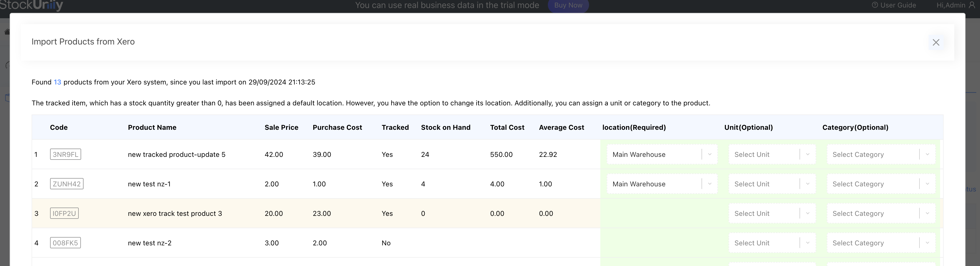This screenshot has height=266, width=980.
Task: Click the Buy Now button
Action: pos(568,5)
